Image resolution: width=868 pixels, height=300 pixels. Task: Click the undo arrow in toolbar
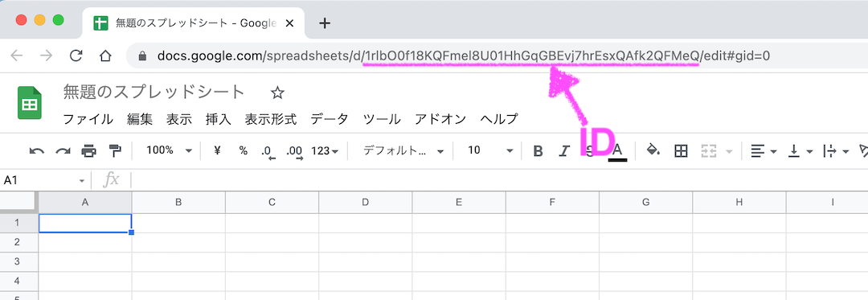click(36, 150)
